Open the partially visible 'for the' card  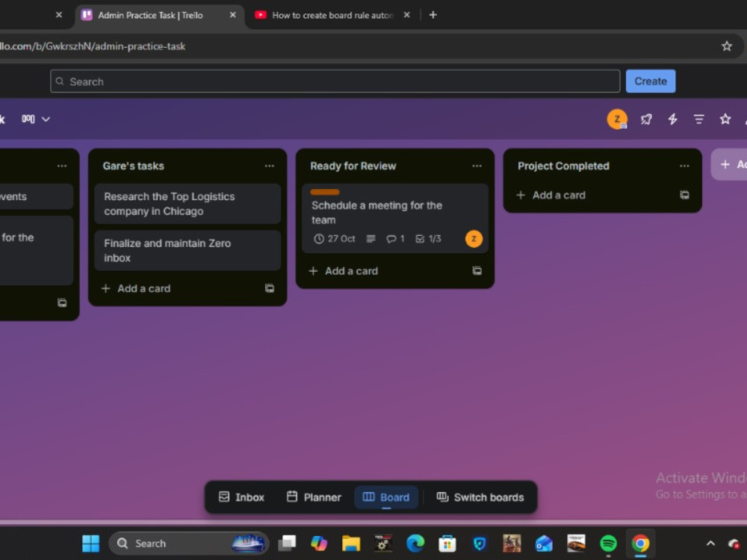37,250
